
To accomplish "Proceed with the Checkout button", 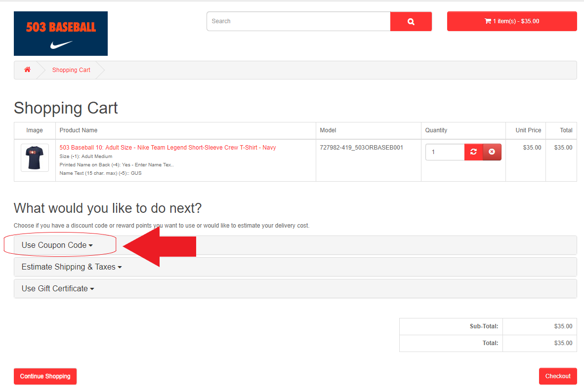I will 557,376.
